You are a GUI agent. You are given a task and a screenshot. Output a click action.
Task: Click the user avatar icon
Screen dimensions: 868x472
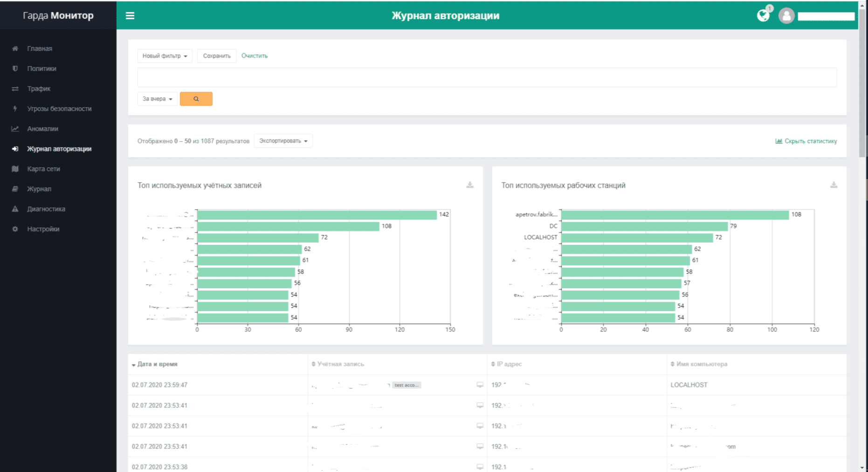click(x=786, y=16)
